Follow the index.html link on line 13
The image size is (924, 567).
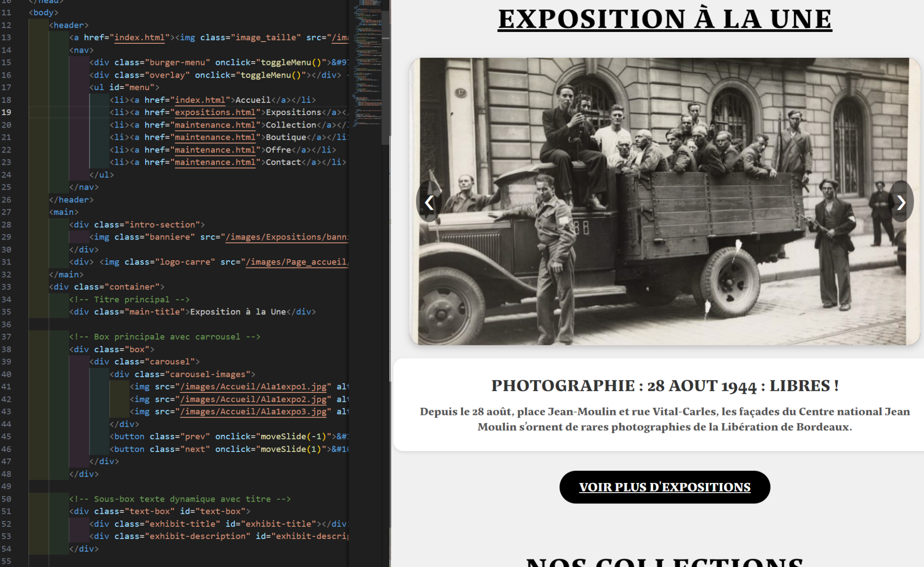[x=139, y=37]
